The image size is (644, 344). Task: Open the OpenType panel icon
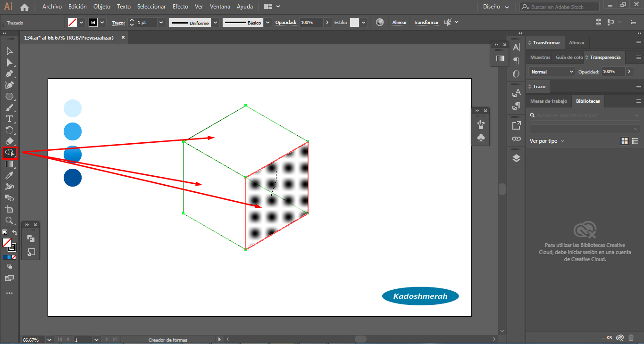pos(516,74)
